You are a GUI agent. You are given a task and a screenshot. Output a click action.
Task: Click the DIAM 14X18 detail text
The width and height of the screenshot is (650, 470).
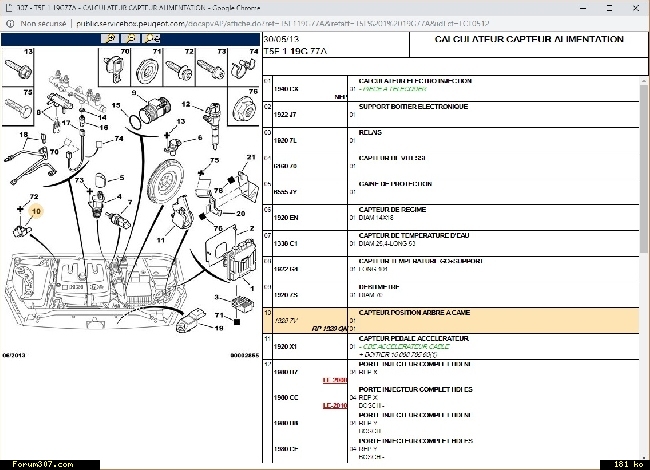tap(376, 218)
